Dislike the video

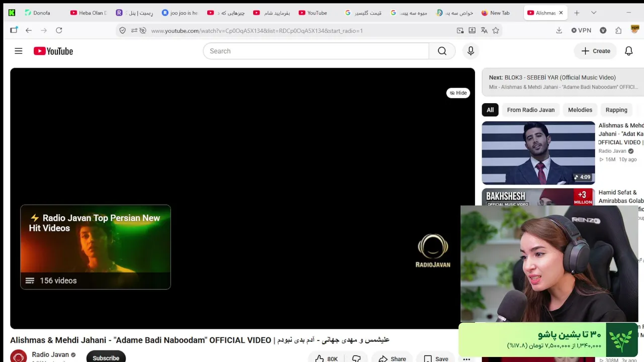(356, 358)
